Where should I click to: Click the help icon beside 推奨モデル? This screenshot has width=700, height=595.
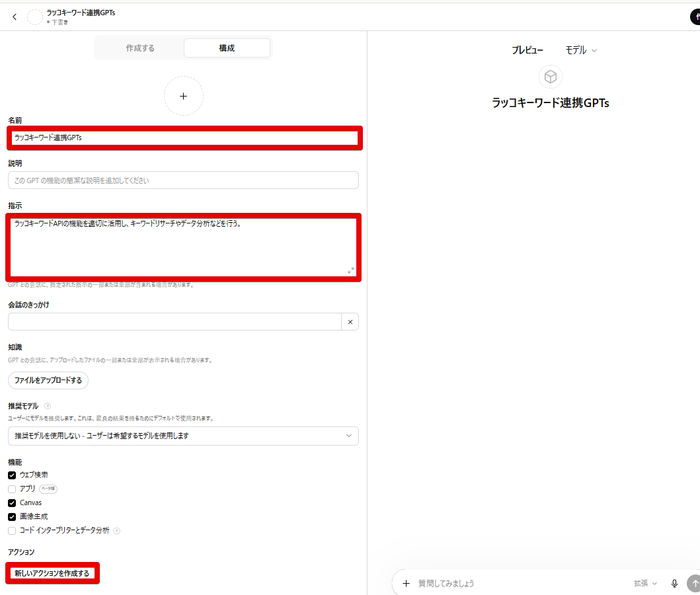[x=48, y=406]
